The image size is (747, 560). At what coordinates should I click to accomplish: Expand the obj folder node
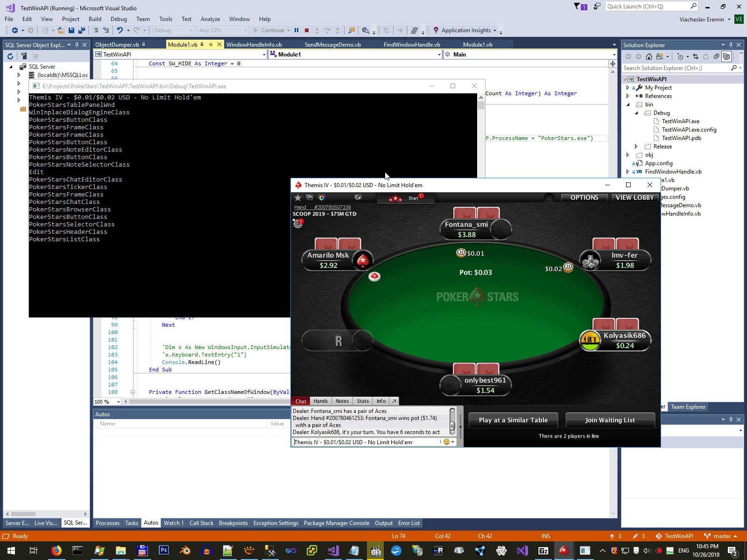(x=627, y=155)
